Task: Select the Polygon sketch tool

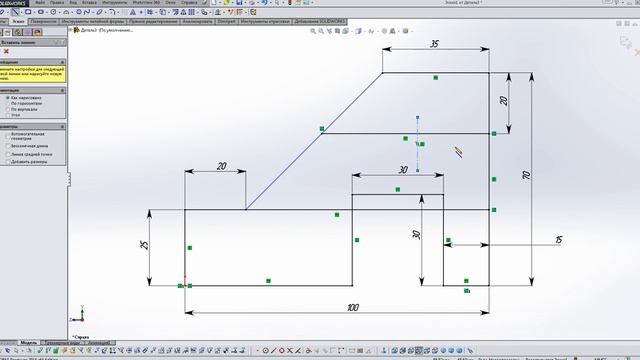Action: [x=79, y=12]
